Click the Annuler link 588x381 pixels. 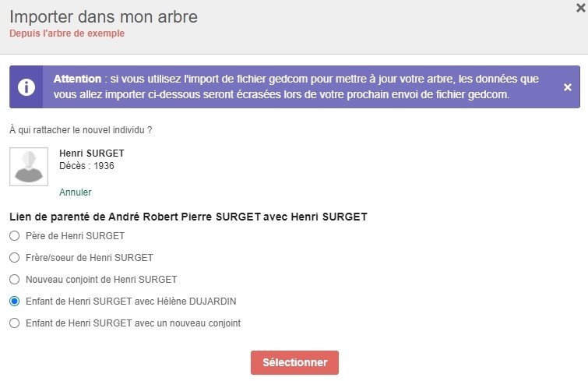(x=76, y=192)
